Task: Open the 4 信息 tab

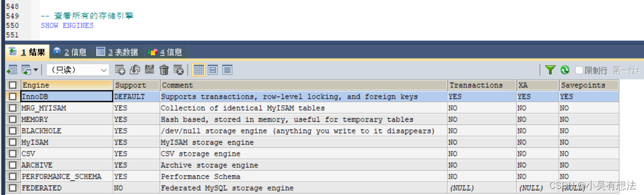Action: click(166, 52)
